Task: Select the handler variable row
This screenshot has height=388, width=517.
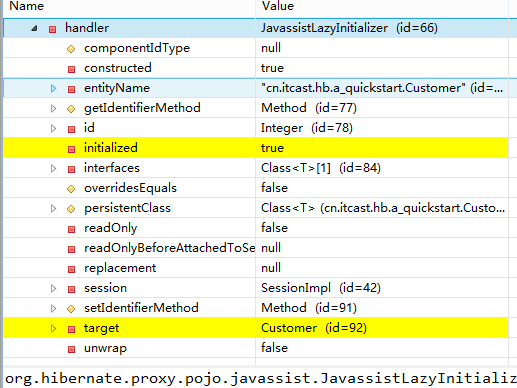Action: tap(255, 28)
